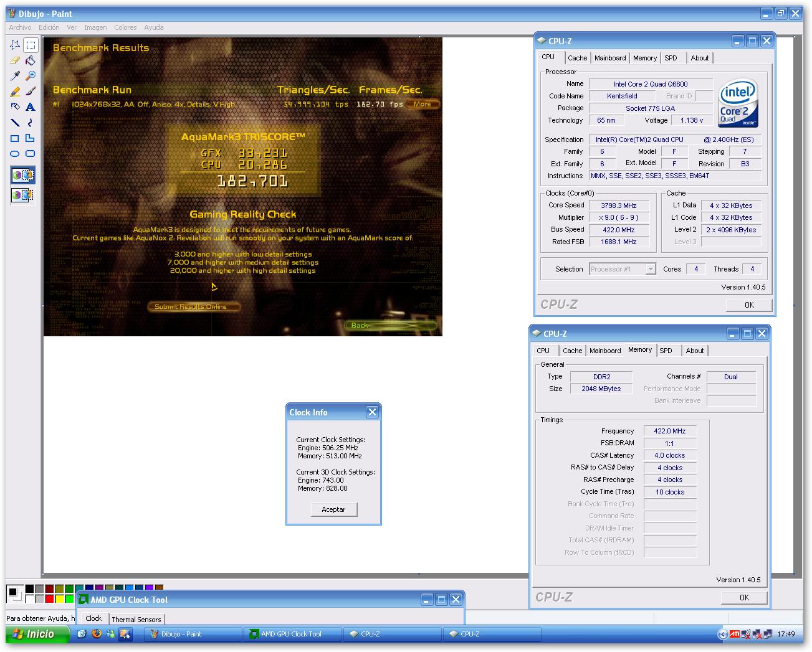Expand the Processor #1 selection dropdown
This screenshot has width=812, height=652.
tap(651, 269)
